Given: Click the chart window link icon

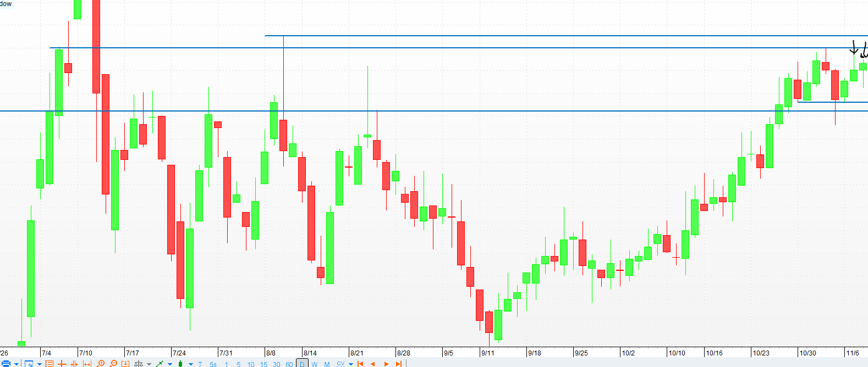Looking at the screenshot, I should 29,364.
